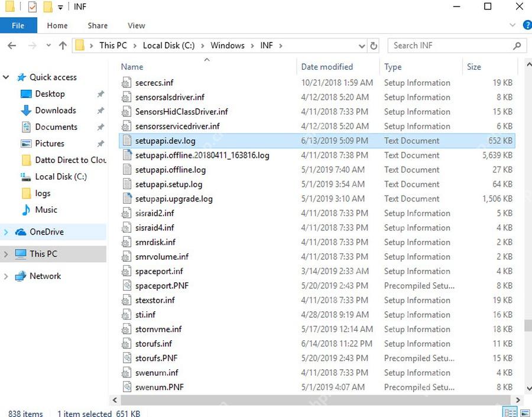
Task: Click the setupapi.upgrade.log file icon
Action: coord(127,198)
